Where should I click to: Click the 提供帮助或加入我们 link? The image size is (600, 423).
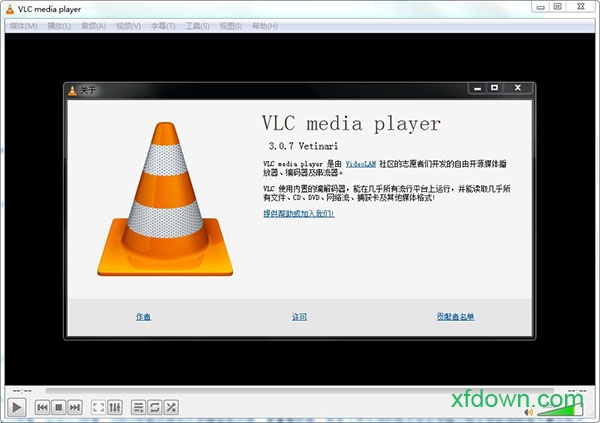point(298,214)
